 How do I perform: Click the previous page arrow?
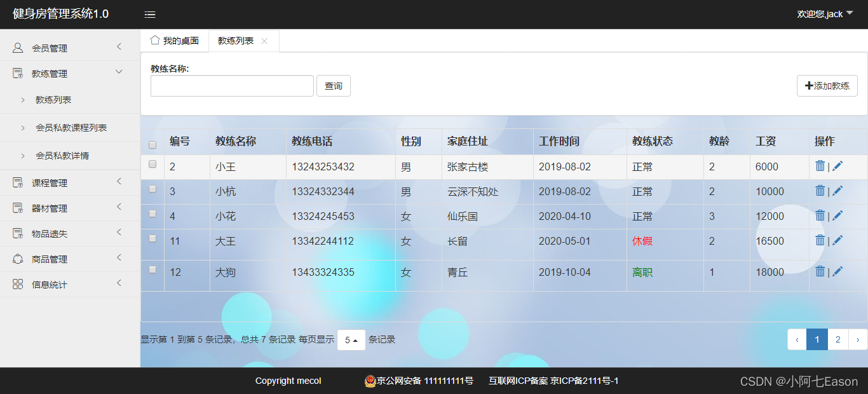tap(797, 339)
